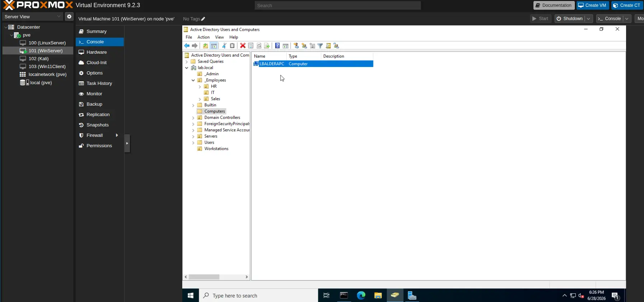The image size is (644, 302).
Task: Open the View menu
Action: click(219, 37)
